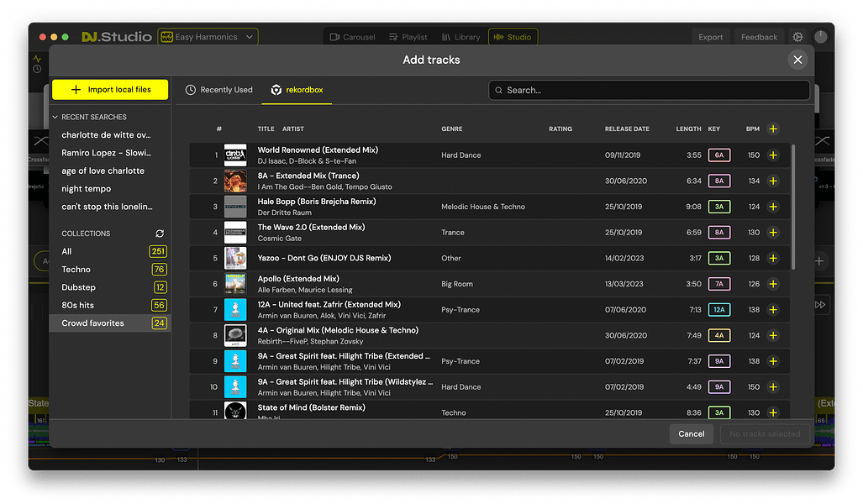Sort by the ARTIST column header
The image size is (863, 504).
[292, 129]
